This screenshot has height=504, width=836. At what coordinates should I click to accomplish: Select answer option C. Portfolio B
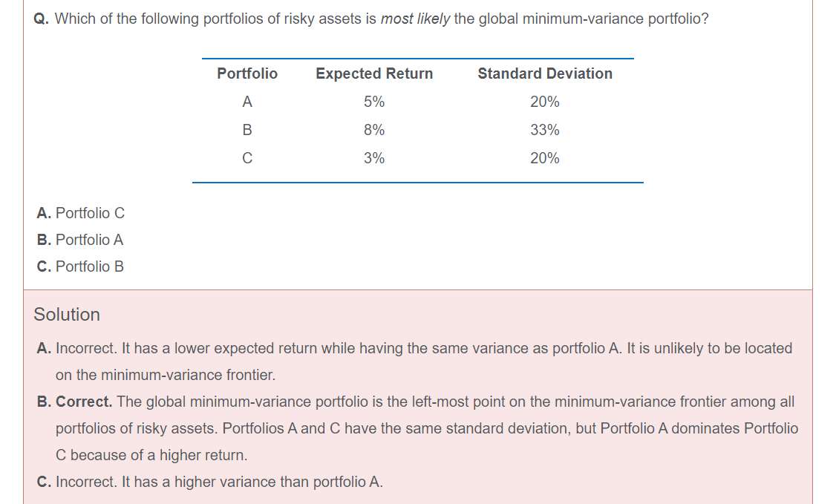tap(80, 266)
